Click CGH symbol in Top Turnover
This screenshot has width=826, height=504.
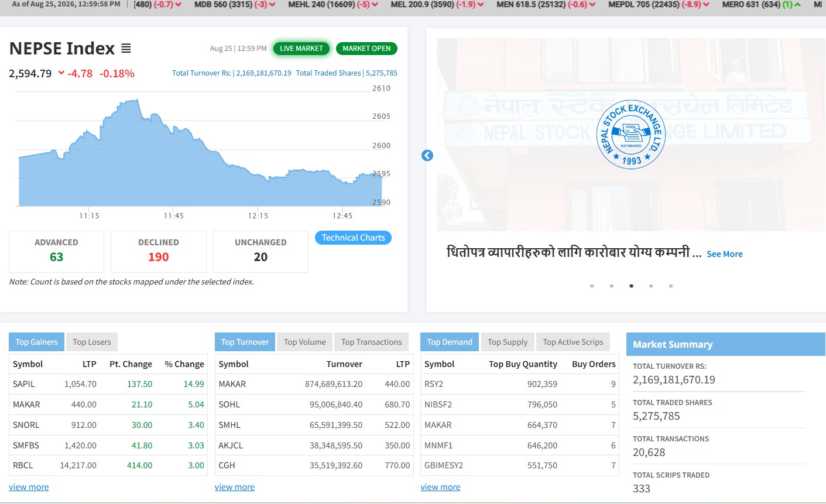click(x=227, y=465)
